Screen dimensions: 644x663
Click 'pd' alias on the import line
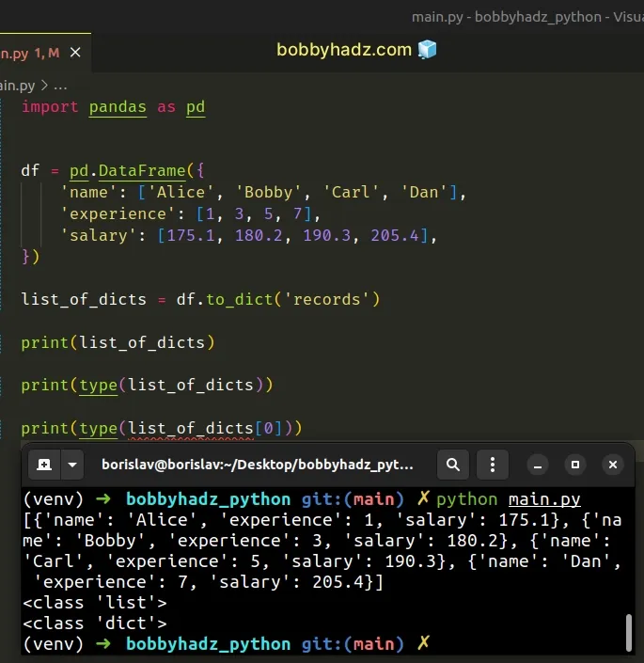coord(196,106)
